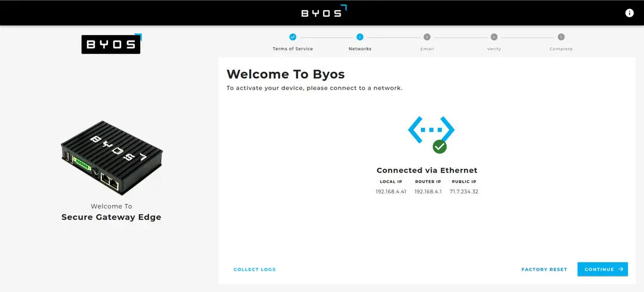Open the Networks step label
644x292 pixels.
[x=360, y=48]
